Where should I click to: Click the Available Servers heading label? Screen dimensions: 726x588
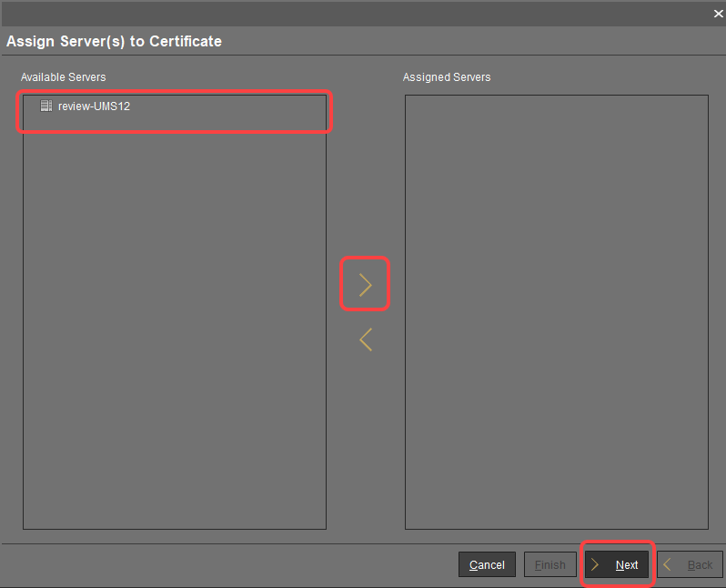64,77
